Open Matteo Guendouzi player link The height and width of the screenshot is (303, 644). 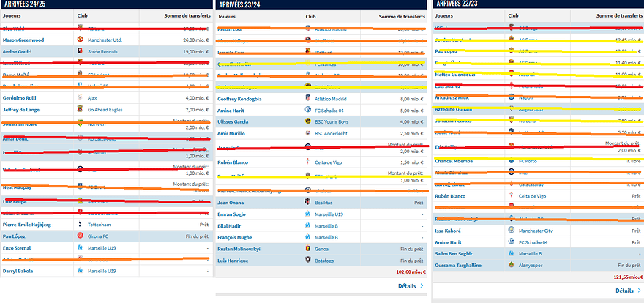click(456, 75)
